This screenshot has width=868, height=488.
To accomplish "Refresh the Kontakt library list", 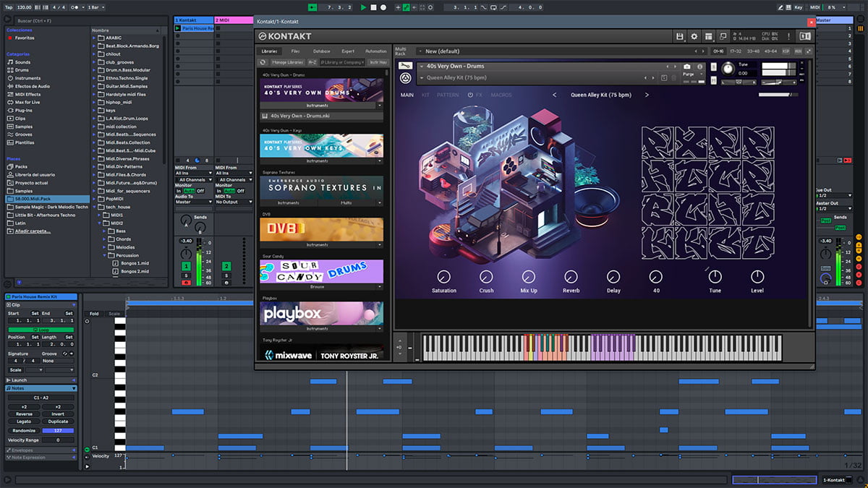I will tap(264, 62).
